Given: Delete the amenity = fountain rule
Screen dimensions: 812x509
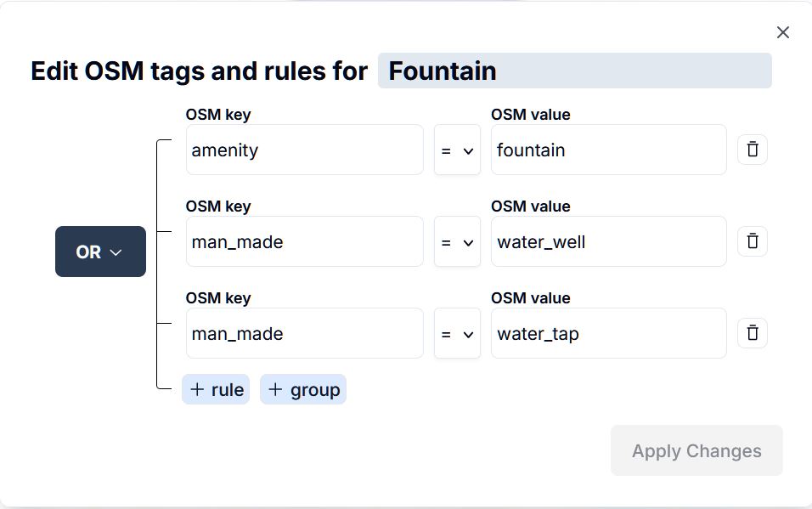Looking at the screenshot, I should coord(752,150).
